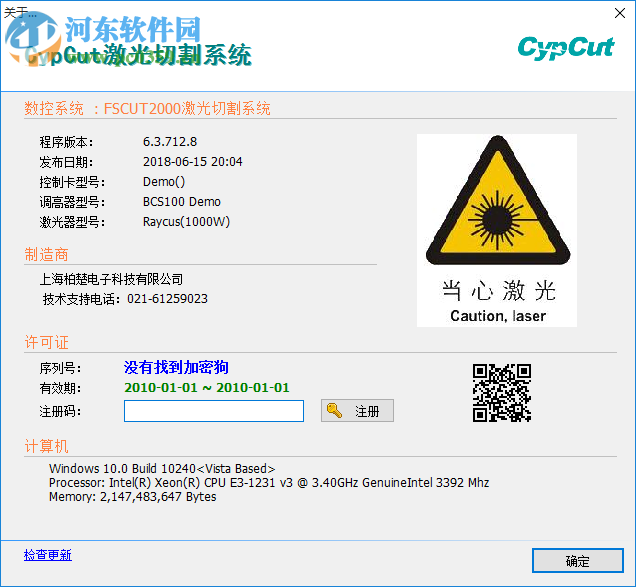This screenshot has height=587, width=636.
Task: Click the 制造商 manufacturer heading
Action: 46,255
